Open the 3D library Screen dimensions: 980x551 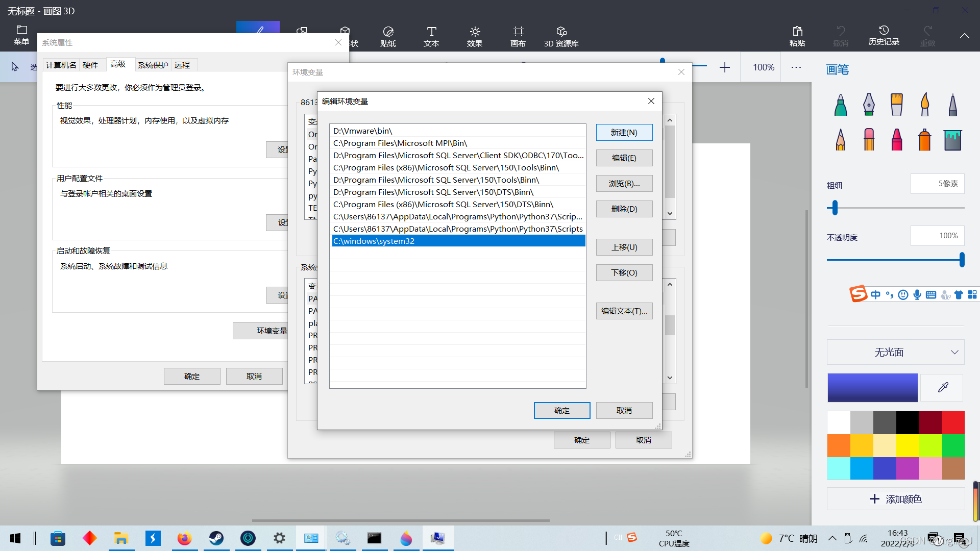561,36
